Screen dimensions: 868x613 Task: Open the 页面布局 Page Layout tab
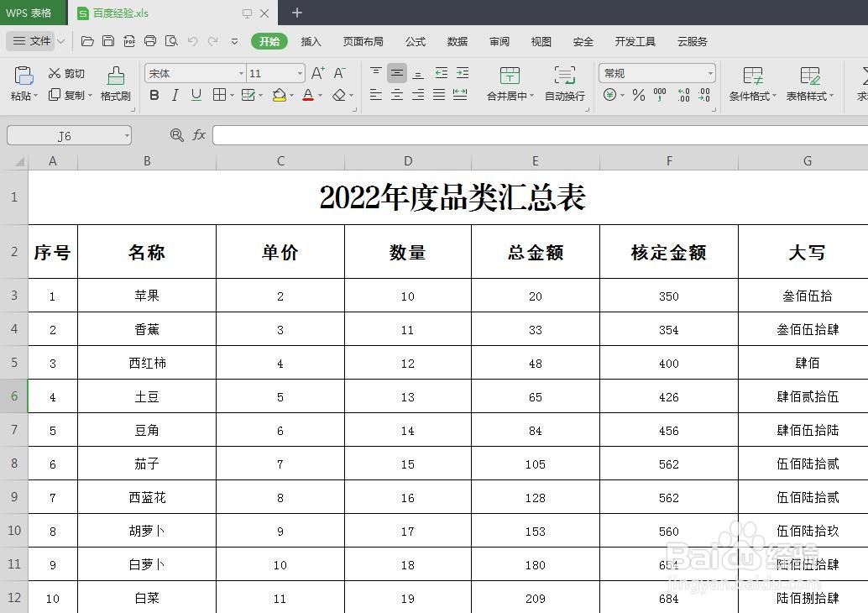[x=363, y=41]
